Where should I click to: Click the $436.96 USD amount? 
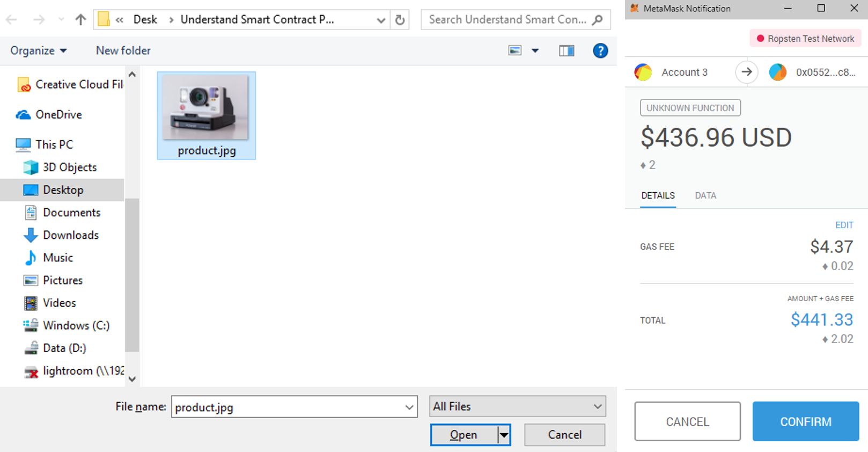pyautogui.click(x=716, y=137)
